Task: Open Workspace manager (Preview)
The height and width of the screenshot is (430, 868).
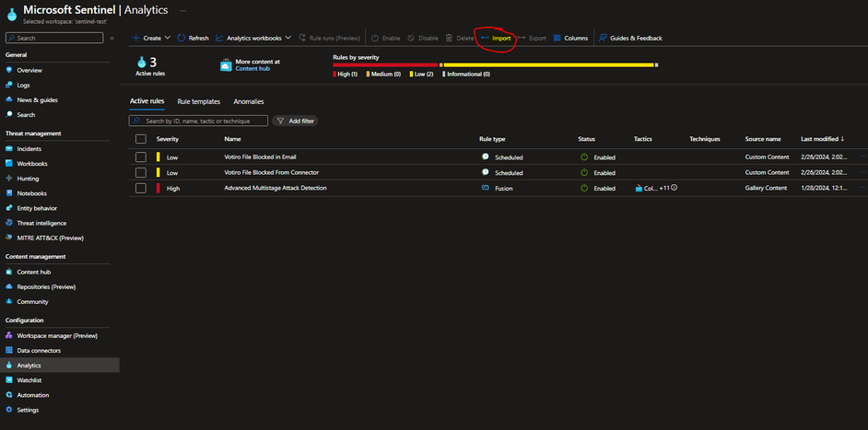Action: pos(57,336)
